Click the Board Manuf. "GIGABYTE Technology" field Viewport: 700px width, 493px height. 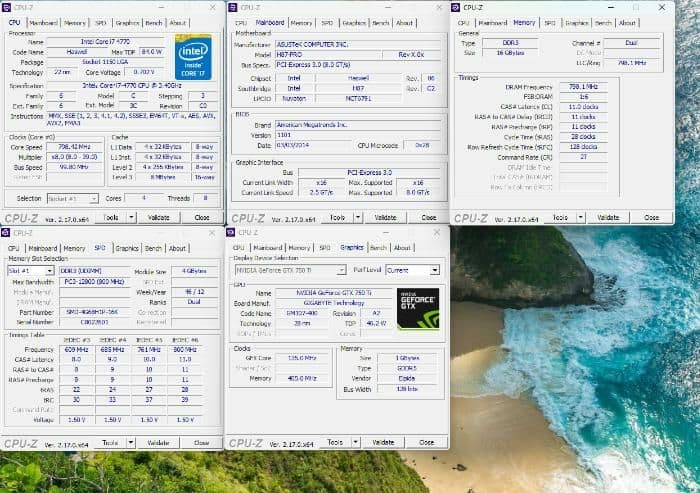tap(333, 303)
